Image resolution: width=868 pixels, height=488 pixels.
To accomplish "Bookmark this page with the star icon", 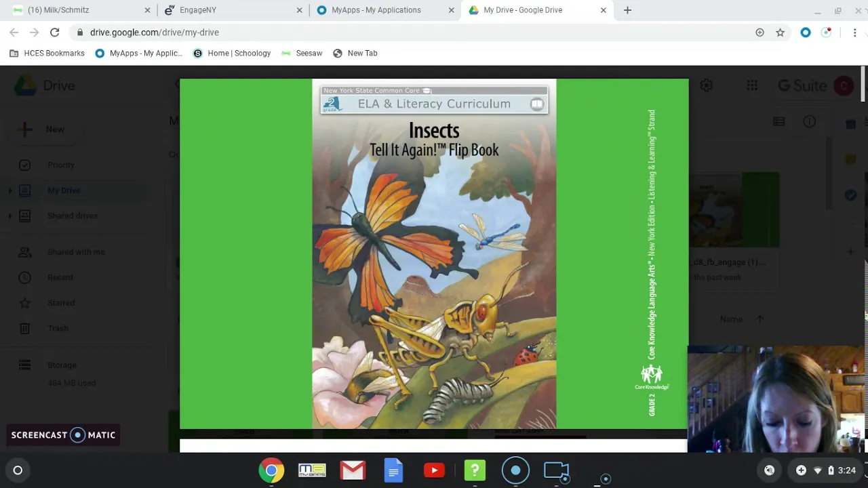I will coord(781,33).
